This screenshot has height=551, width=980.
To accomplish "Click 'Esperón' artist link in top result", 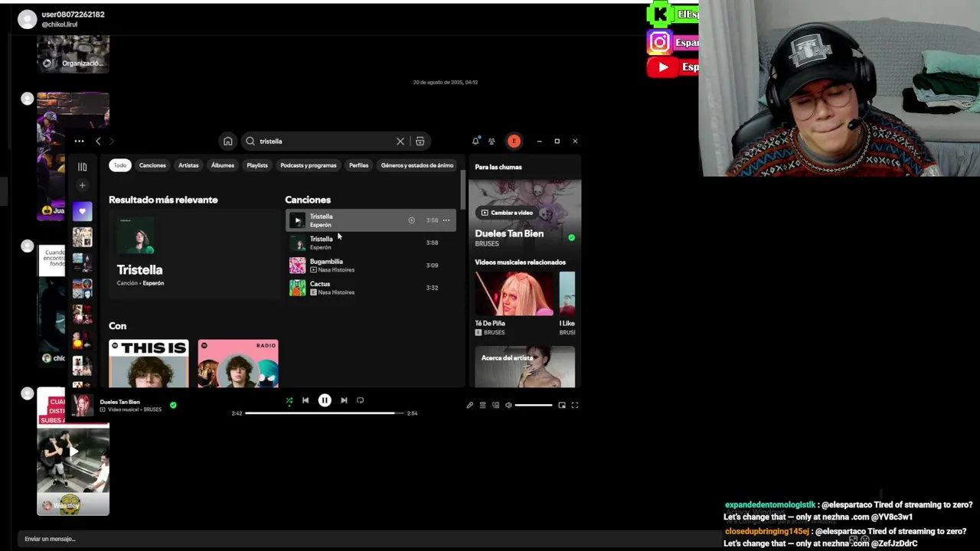I will click(x=153, y=283).
